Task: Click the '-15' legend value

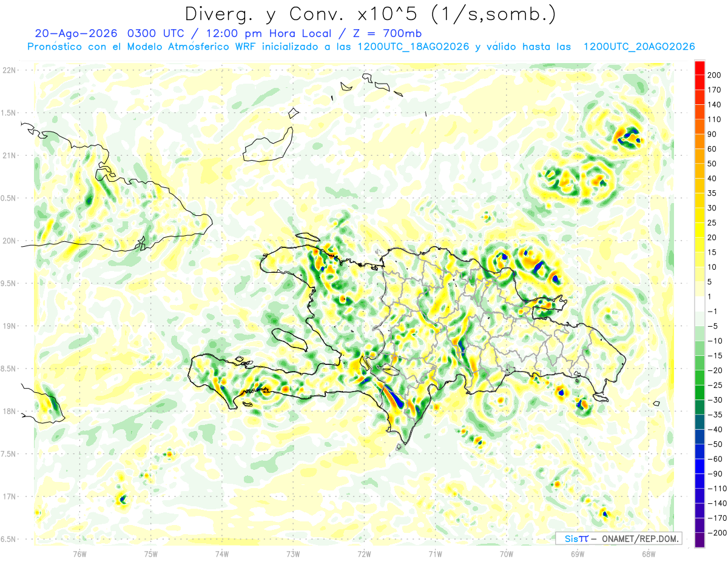Action: pyautogui.click(x=716, y=356)
